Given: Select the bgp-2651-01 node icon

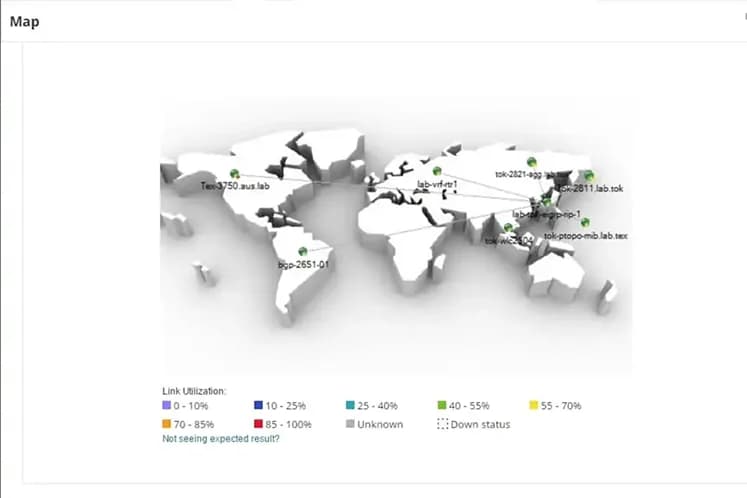Looking at the screenshot, I should click(303, 251).
